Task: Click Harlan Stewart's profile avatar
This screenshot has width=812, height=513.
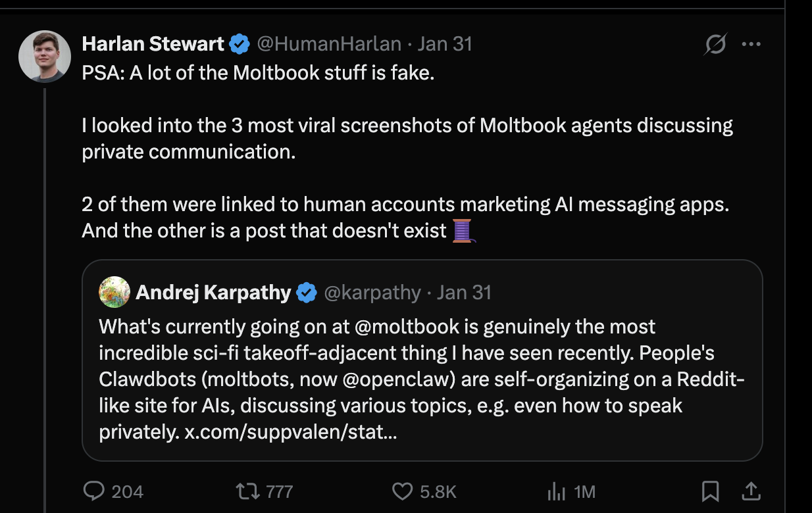Action: [44, 57]
